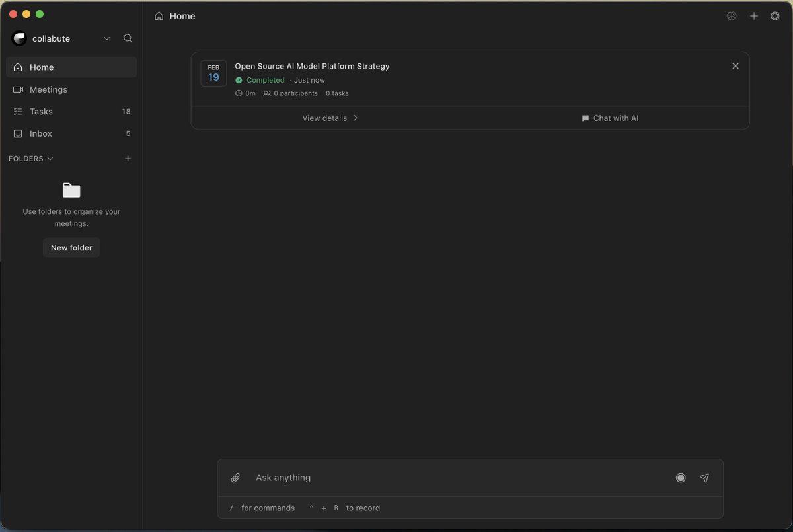The height and width of the screenshot is (532, 793).
Task: Expand the collabute workspace dropdown arrow
Action: click(107, 38)
